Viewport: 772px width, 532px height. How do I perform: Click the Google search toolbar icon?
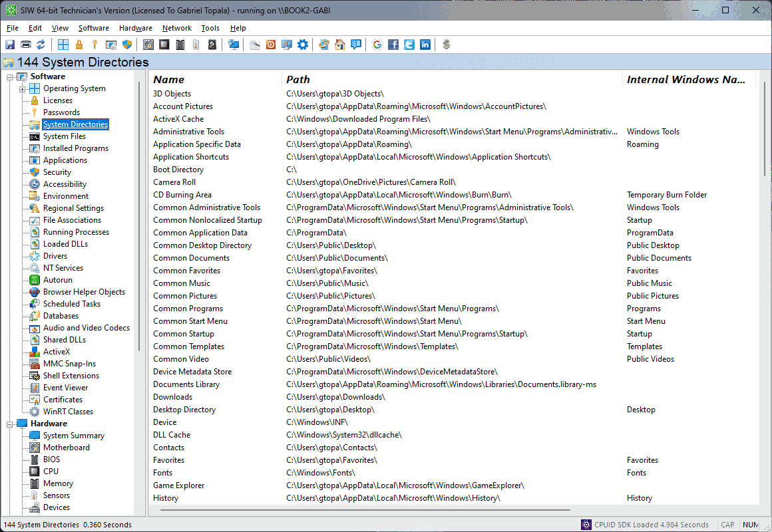tap(377, 45)
